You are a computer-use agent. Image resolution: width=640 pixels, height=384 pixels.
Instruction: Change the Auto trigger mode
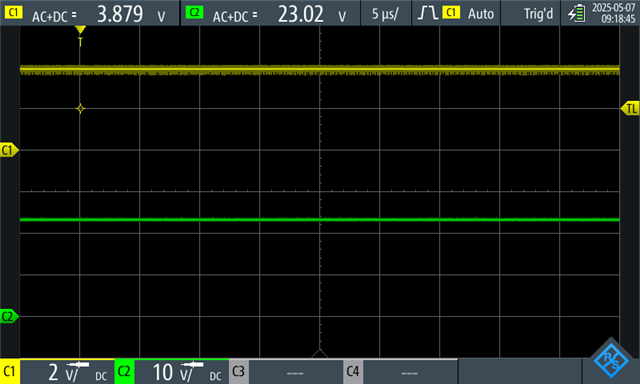(x=480, y=14)
